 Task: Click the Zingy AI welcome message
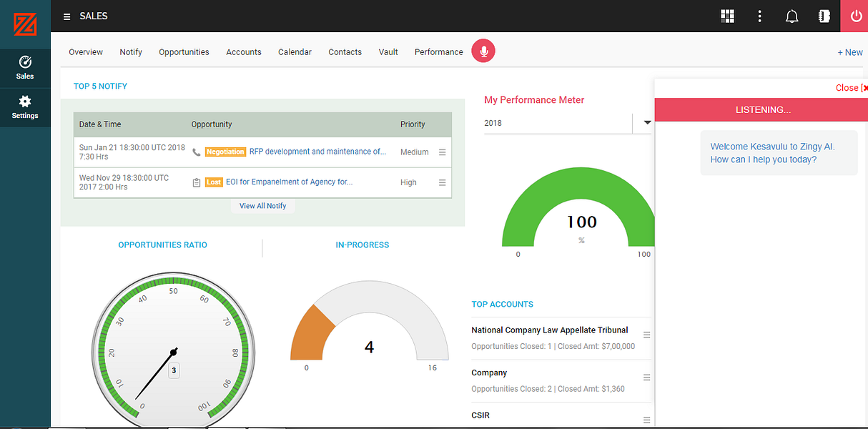[778, 153]
